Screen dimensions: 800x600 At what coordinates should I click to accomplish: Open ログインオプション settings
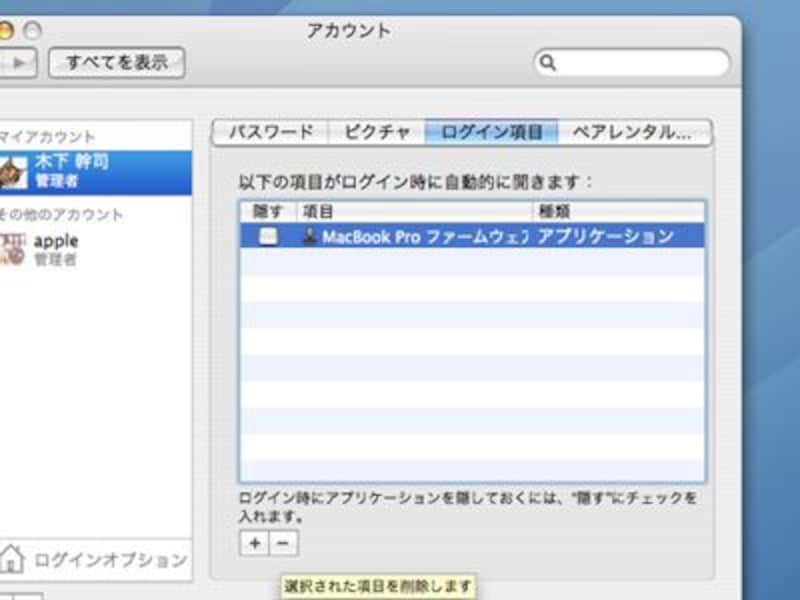(x=110, y=559)
